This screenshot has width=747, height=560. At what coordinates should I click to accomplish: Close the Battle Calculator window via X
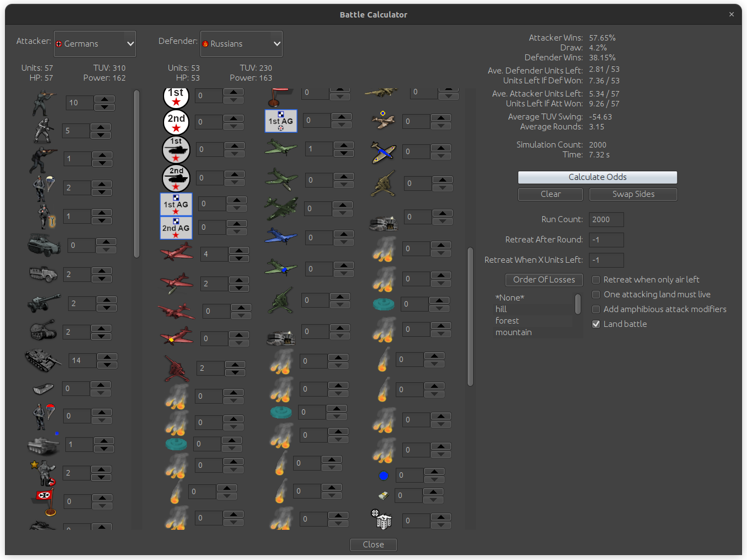pos(731,15)
